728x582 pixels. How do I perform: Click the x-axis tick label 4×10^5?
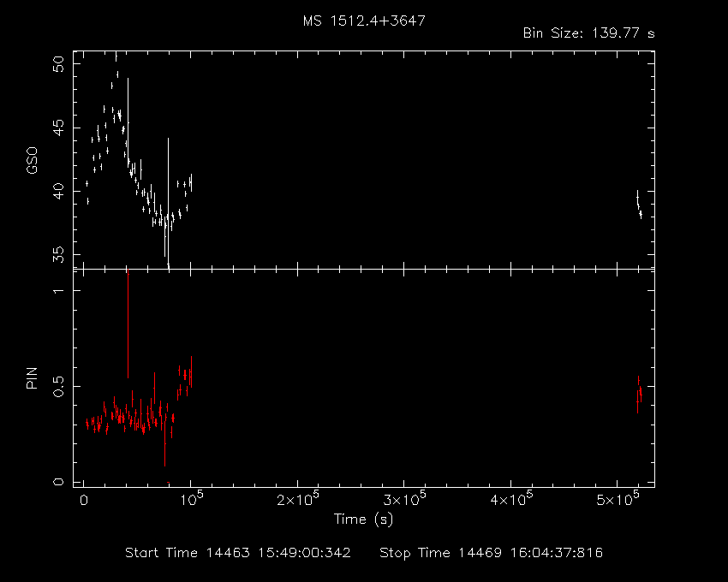coord(511,499)
